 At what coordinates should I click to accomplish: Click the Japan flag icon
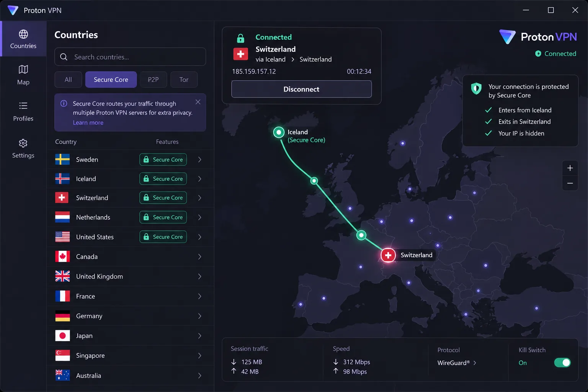(x=62, y=336)
